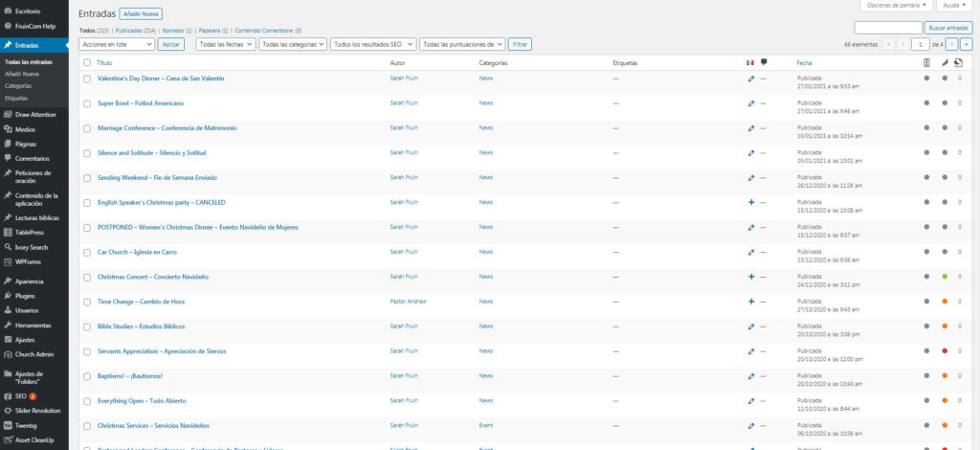Open Medios in the sidebar

click(25, 129)
